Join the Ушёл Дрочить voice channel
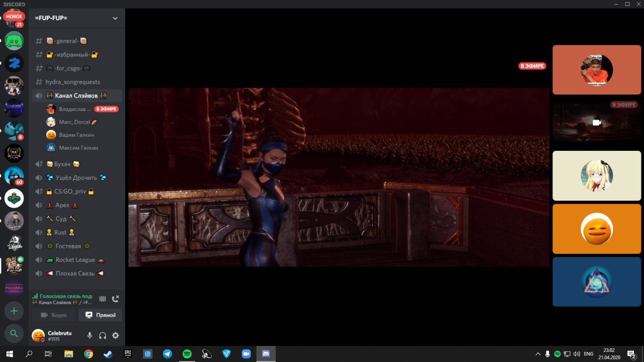644x362 pixels. click(76, 177)
